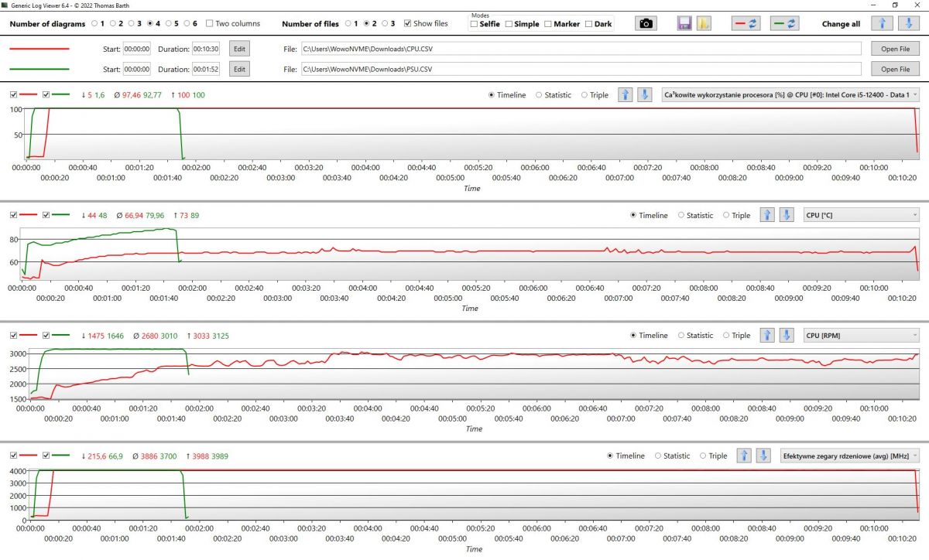Click red line color sample for CPU.CSV
Screen dimensions: 929x560
[39, 49]
